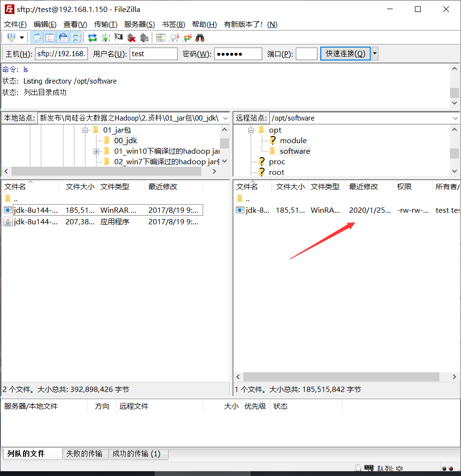Image resolution: width=461 pixels, height=476 pixels.
Task: Open the 服务器(S) menu
Action: pyautogui.click(x=140, y=24)
